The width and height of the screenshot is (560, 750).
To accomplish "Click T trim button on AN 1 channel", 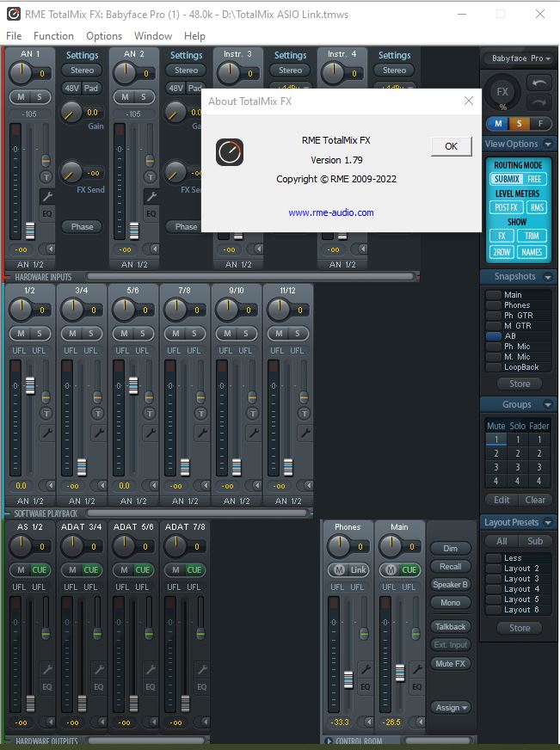I will pyautogui.click(x=46, y=177).
